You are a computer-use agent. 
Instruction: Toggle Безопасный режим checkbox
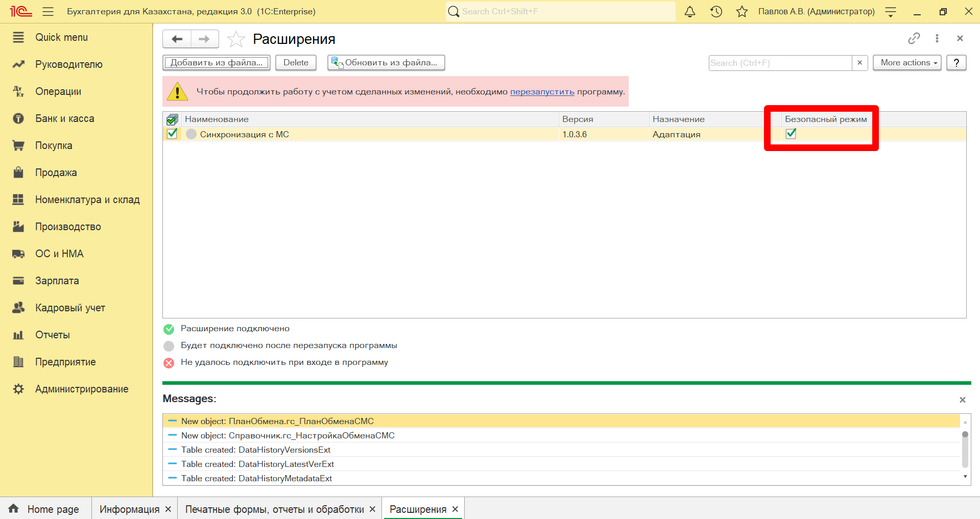pyautogui.click(x=791, y=134)
